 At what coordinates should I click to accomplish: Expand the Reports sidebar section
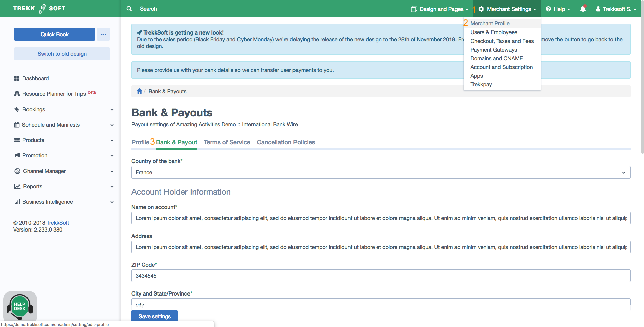tap(112, 187)
